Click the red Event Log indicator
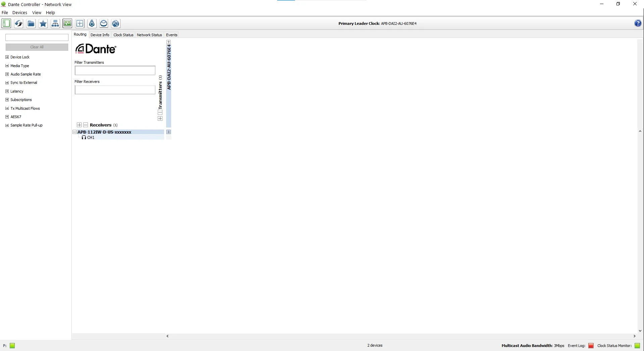 591,346
